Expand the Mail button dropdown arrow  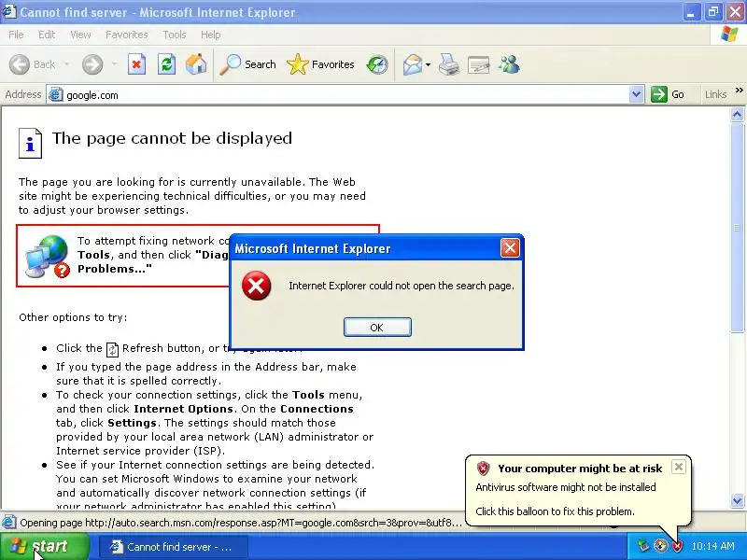pos(428,64)
